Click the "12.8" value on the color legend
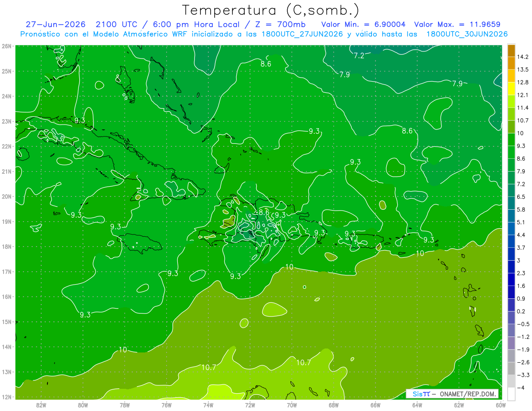Screen dimensions: 532x411 coord(524,82)
